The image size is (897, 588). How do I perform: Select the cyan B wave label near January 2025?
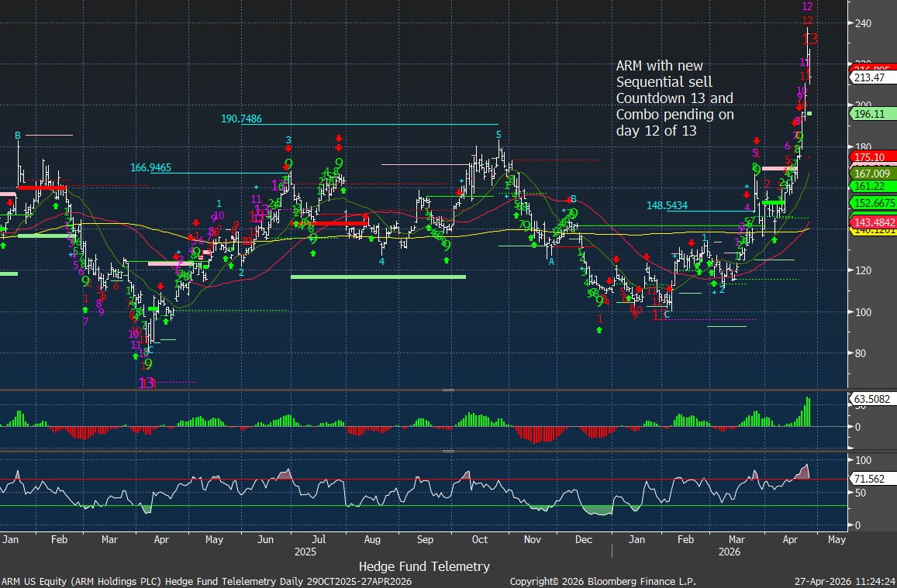click(x=18, y=136)
